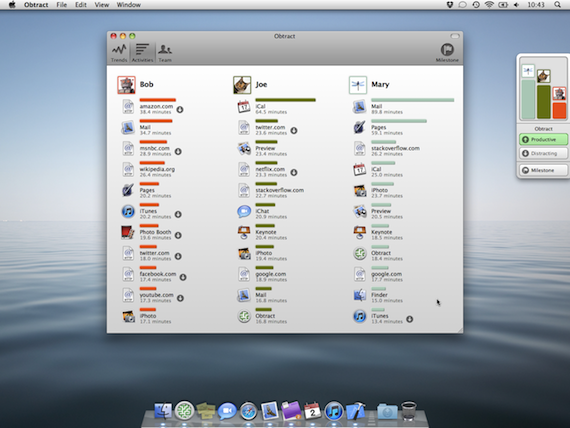The image size is (570, 428).
Task: Toggle distracting marker beside netflix.com
Action: [294, 172]
